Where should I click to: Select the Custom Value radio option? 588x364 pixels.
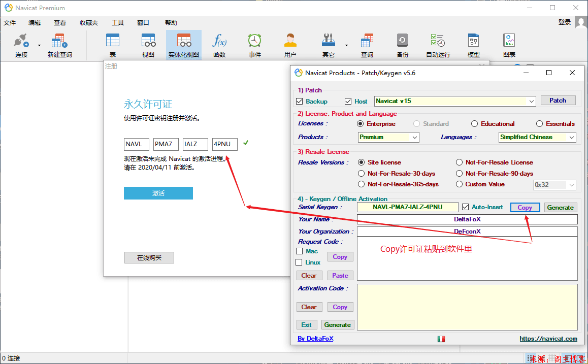(x=459, y=184)
